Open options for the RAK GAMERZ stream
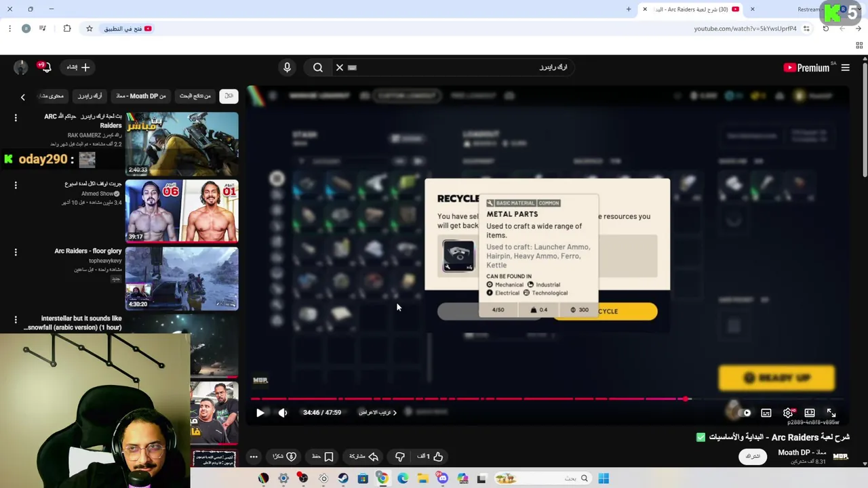The width and height of the screenshot is (868, 488). (16, 118)
